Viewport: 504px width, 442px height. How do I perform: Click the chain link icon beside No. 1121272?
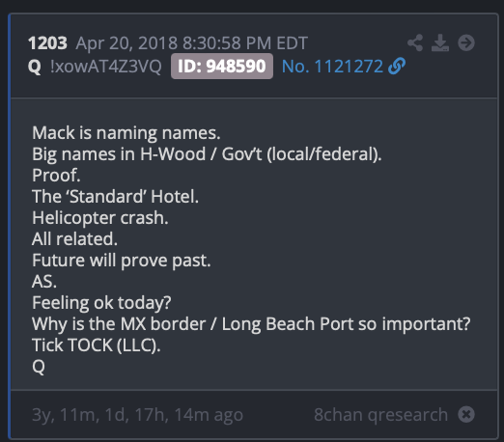click(397, 66)
